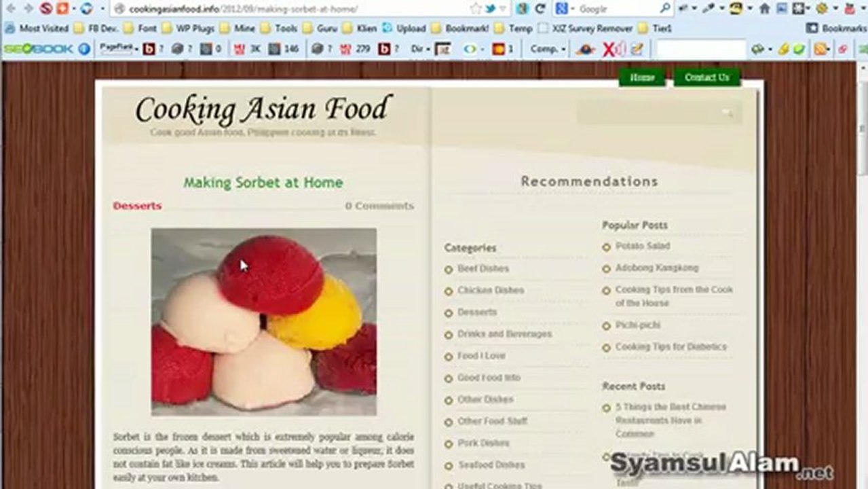The width and height of the screenshot is (868, 489).
Task: Click the Bookmarks sidebar icon button
Action: (x=812, y=29)
